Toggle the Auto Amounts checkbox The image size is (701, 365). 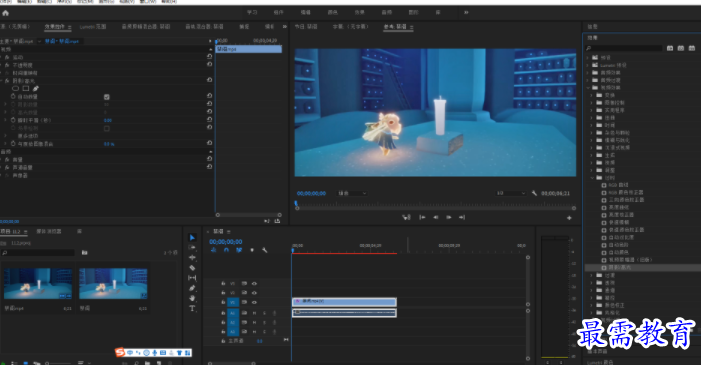point(106,97)
